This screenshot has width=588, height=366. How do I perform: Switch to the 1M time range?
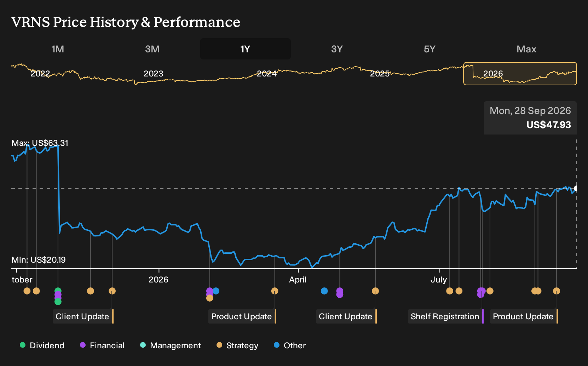(58, 49)
